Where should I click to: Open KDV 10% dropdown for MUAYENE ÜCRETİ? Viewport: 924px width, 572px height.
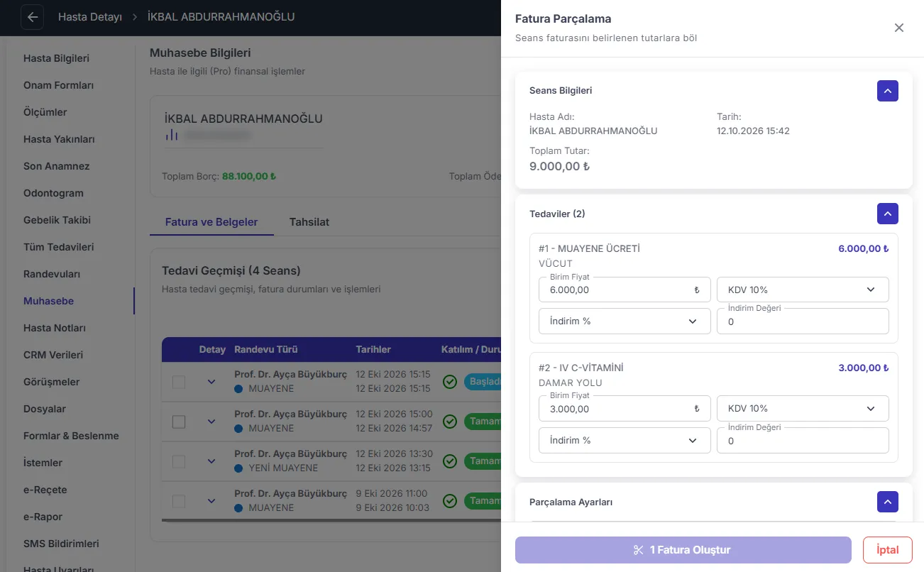pyautogui.click(x=803, y=290)
